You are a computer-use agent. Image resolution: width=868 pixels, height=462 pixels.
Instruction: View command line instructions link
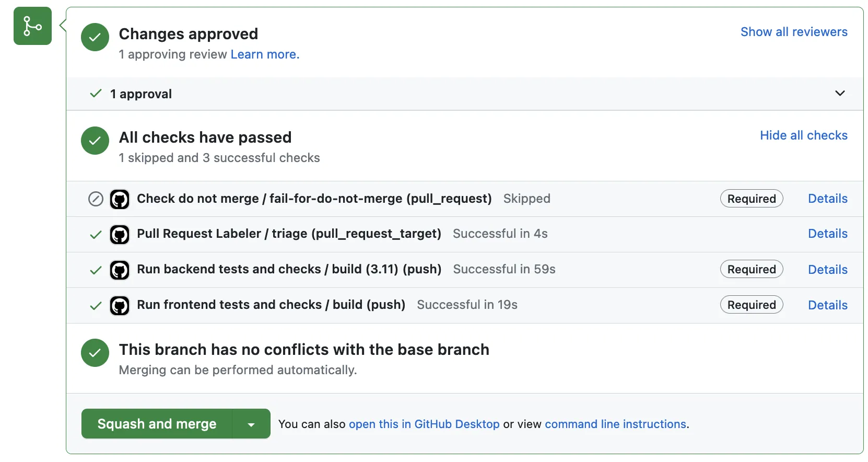[x=615, y=424]
